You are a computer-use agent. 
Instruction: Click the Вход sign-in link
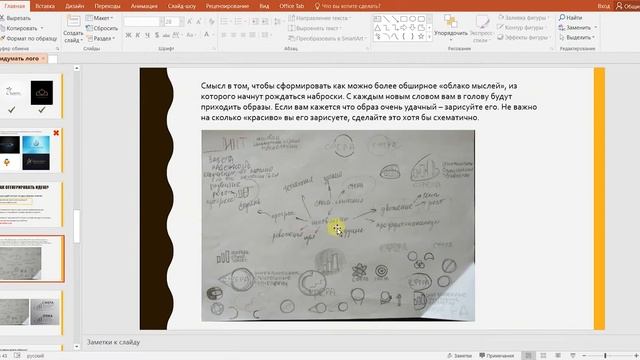click(604, 6)
